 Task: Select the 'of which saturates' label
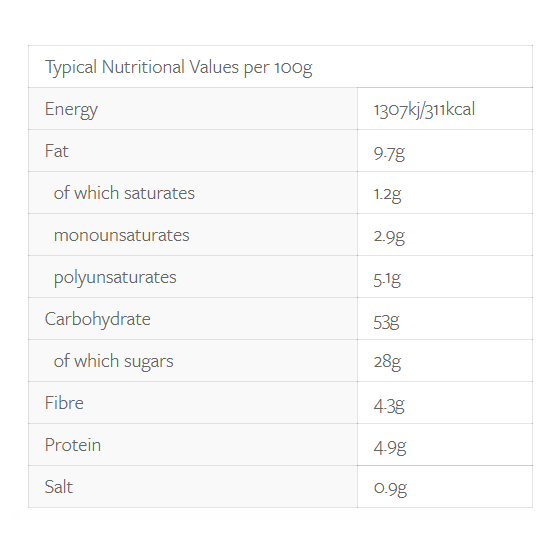(124, 193)
